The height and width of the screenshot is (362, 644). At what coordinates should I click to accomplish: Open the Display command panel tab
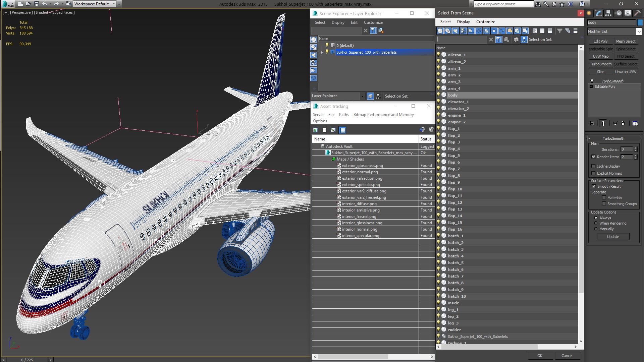628,13
